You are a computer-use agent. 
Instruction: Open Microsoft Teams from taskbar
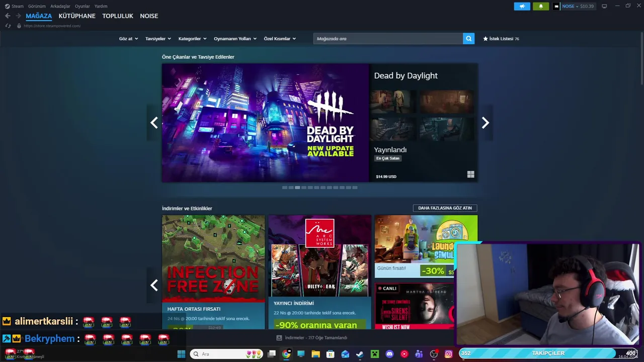(x=419, y=354)
